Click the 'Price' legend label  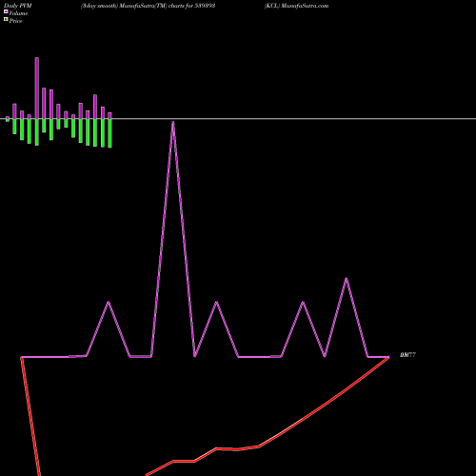pos(15,21)
